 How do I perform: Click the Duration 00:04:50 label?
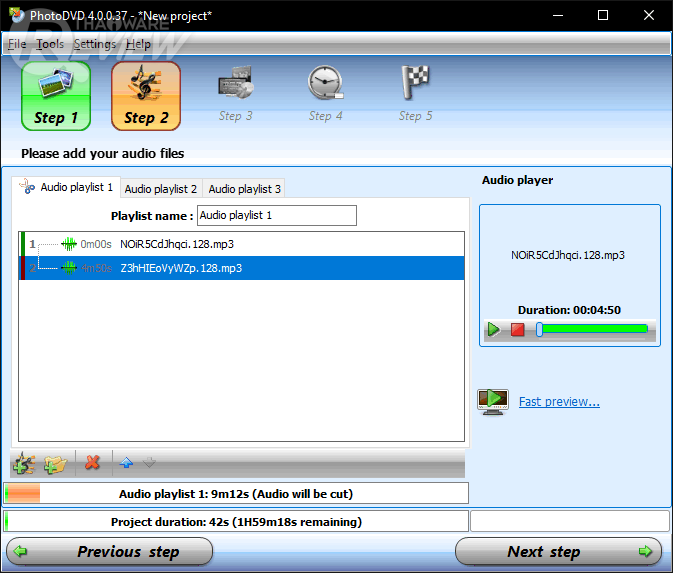[569, 310]
